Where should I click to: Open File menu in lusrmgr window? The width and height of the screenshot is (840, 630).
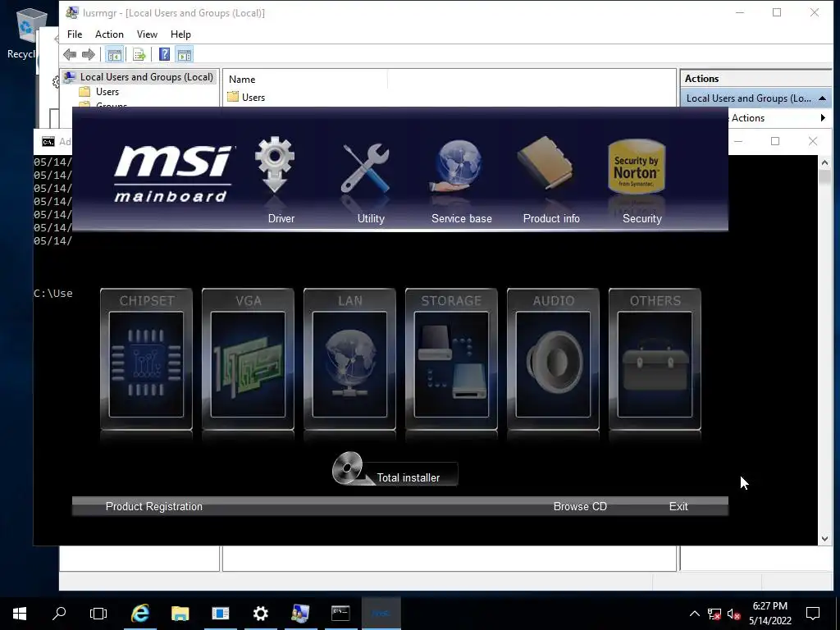click(x=75, y=34)
